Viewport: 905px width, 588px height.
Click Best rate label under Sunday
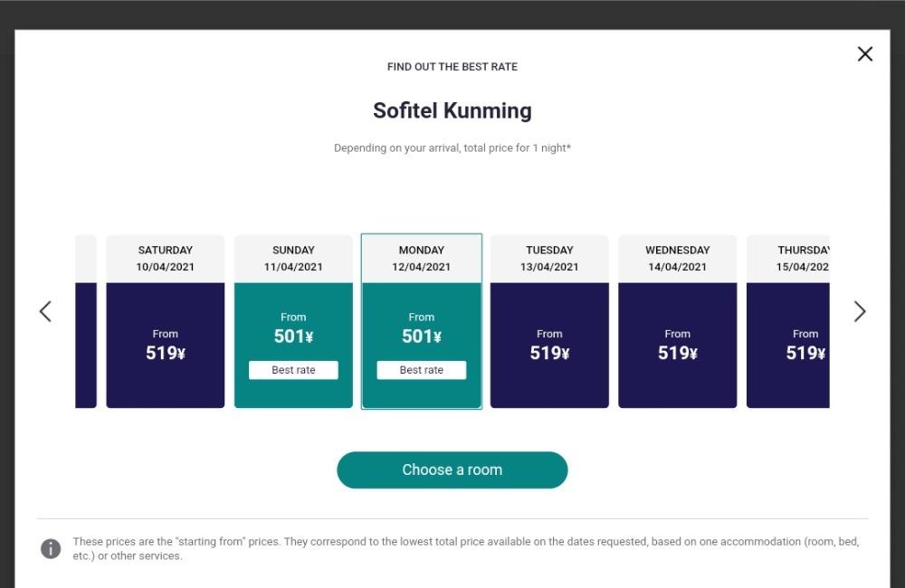click(293, 370)
